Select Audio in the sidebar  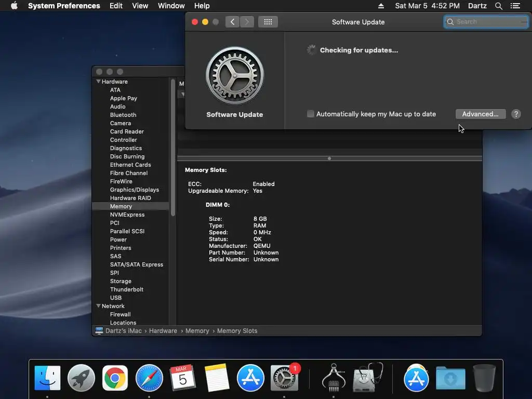click(x=118, y=107)
